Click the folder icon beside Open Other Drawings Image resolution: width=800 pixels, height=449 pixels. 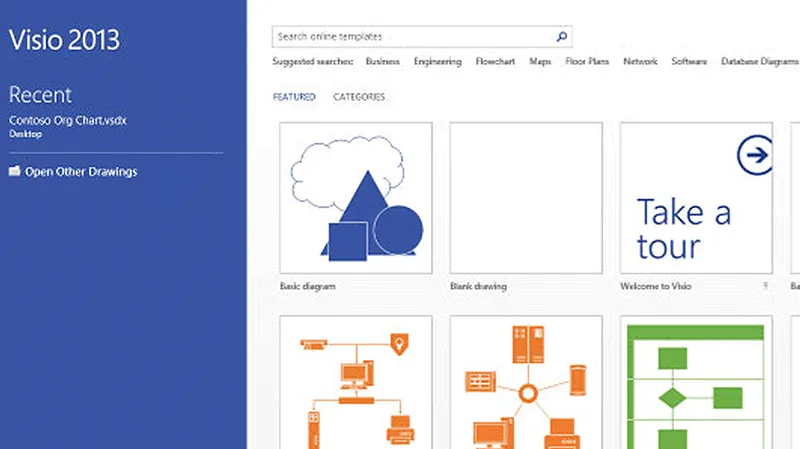click(15, 171)
